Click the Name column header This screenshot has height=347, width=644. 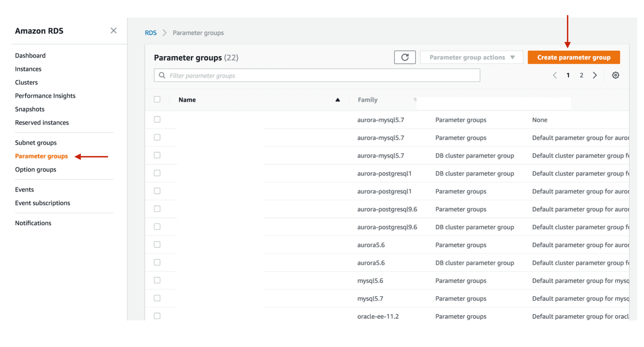coord(187,100)
